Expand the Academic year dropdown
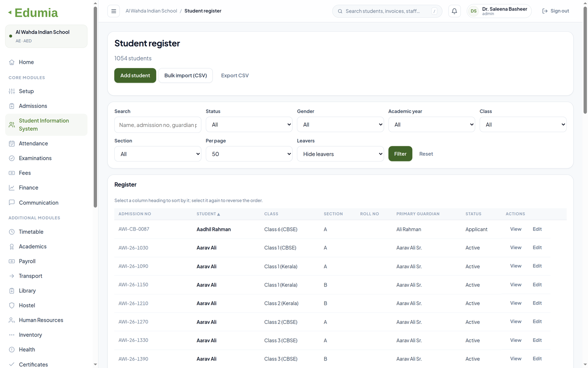The image size is (588, 368). pos(432,124)
